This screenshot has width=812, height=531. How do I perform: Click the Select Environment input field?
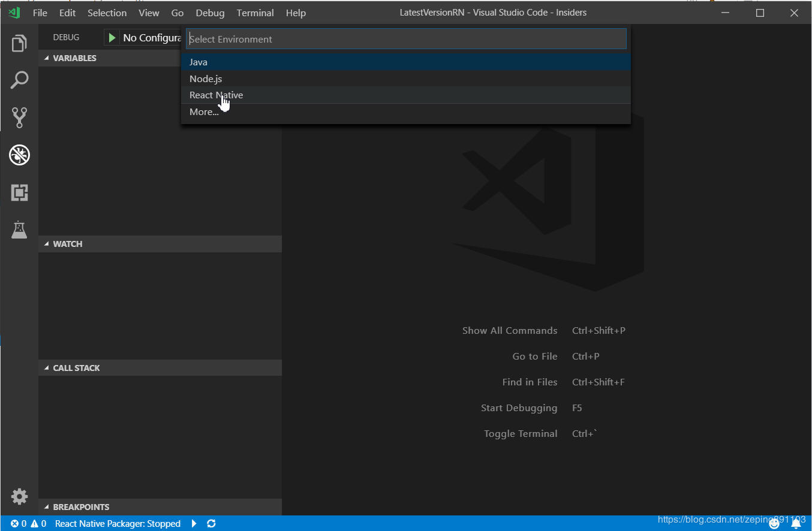pos(406,39)
